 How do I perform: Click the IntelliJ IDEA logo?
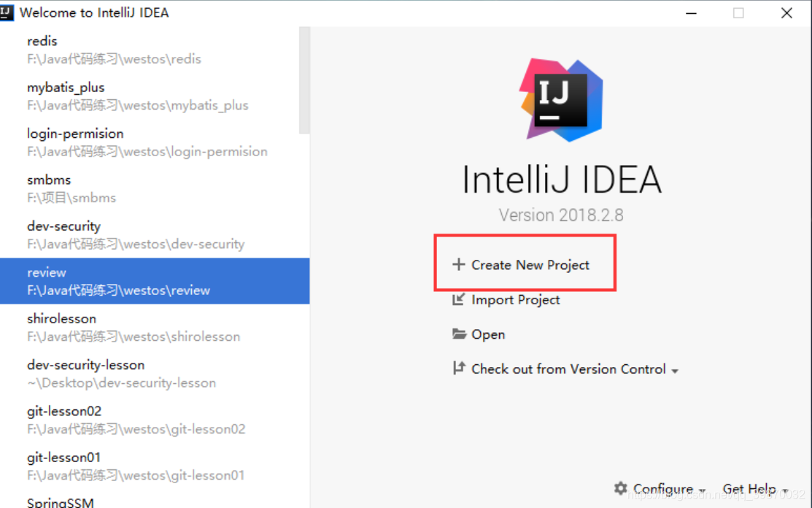tap(561, 100)
